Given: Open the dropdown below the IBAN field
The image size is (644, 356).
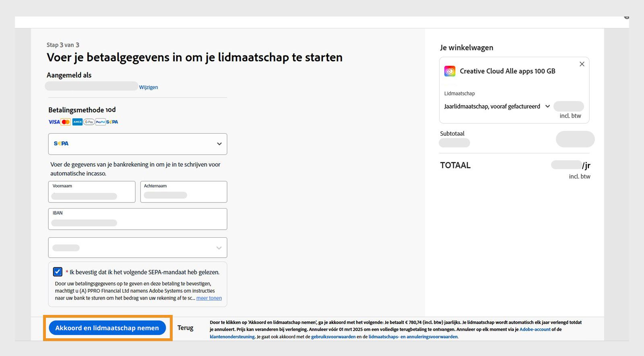Looking at the screenshot, I should pyautogui.click(x=138, y=247).
